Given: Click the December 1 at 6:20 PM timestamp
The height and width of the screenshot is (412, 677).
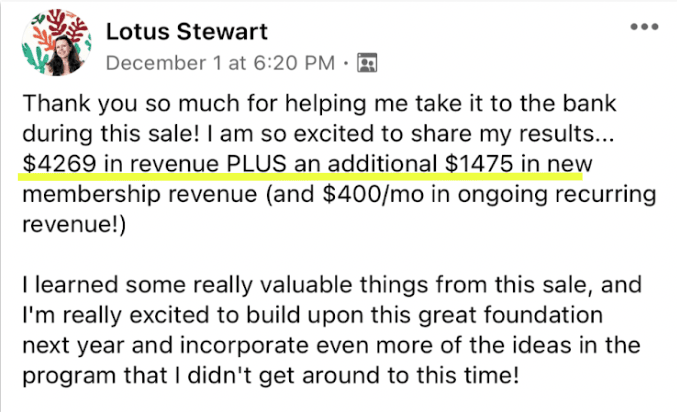Looking at the screenshot, I should coord(219,63).
